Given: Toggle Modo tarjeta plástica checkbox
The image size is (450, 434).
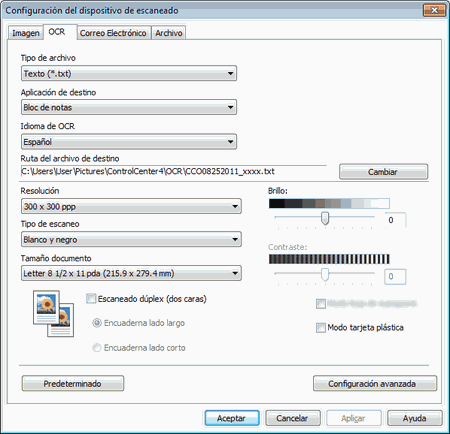Looking at the screenshot, I should (321, 328).
